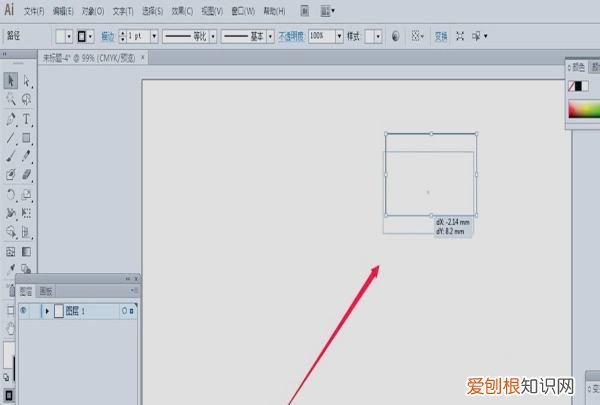Screen dimensions: 600x405
Task: Click the recolor artwork globe icon
Action: (x=397, y=35)
